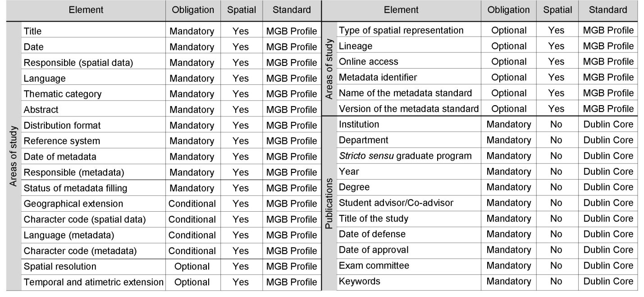Click "Temporal and atimetric extension" cell
The height and width of the screenshot is (297, 644).
click(94, 282)
